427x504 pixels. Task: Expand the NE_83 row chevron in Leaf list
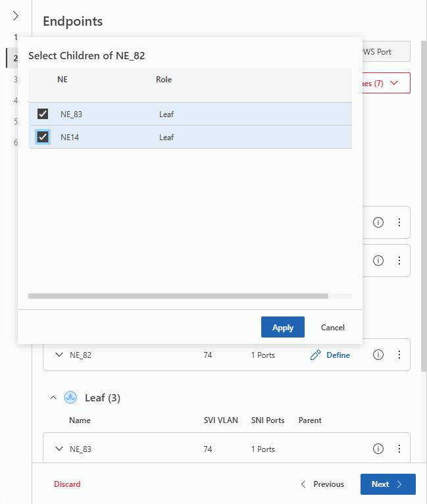tap(58, 449)
